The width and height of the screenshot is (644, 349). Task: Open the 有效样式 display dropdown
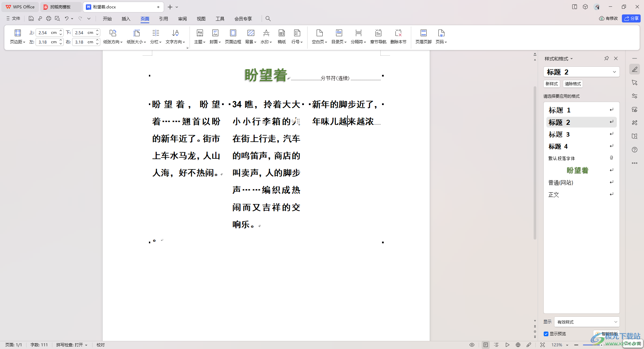click(x=587, y=322)
